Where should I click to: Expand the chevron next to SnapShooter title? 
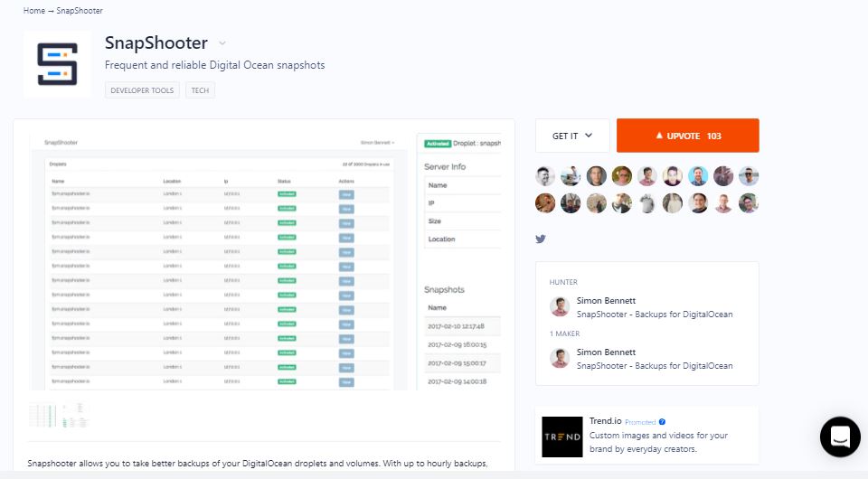[222, 43]
